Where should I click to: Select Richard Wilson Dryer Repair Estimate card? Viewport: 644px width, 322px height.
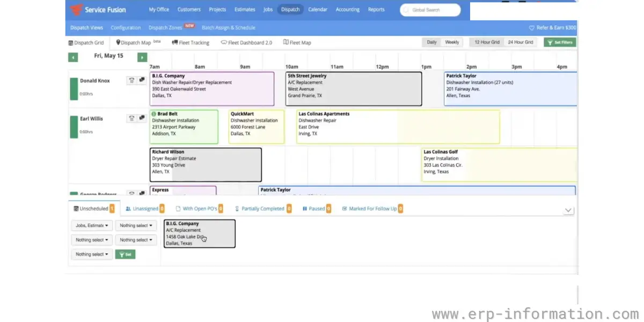pos(206,165)
